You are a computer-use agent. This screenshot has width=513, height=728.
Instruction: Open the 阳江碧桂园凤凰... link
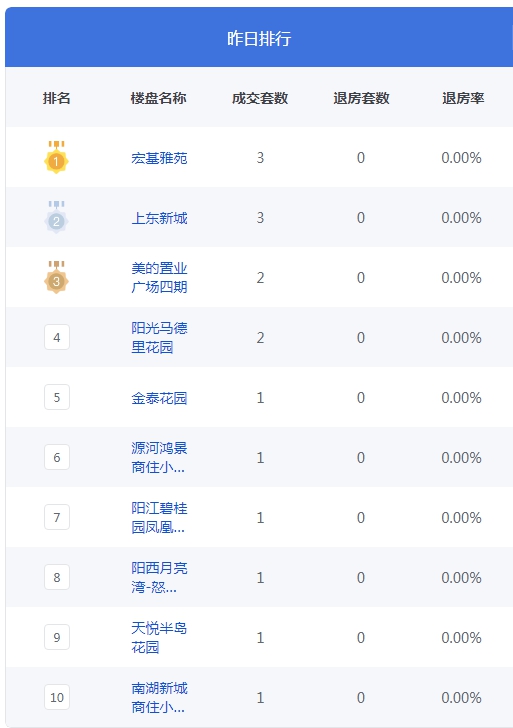[159, 517]
